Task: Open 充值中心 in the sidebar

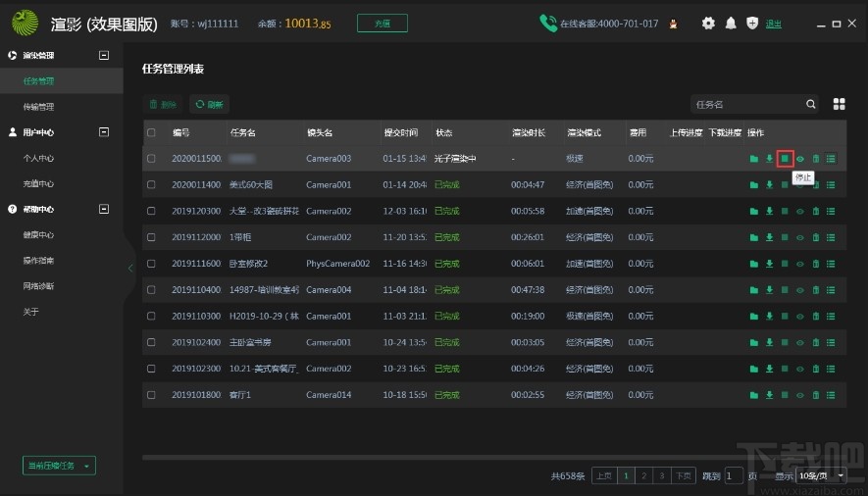Action: [x=39, y=183]
